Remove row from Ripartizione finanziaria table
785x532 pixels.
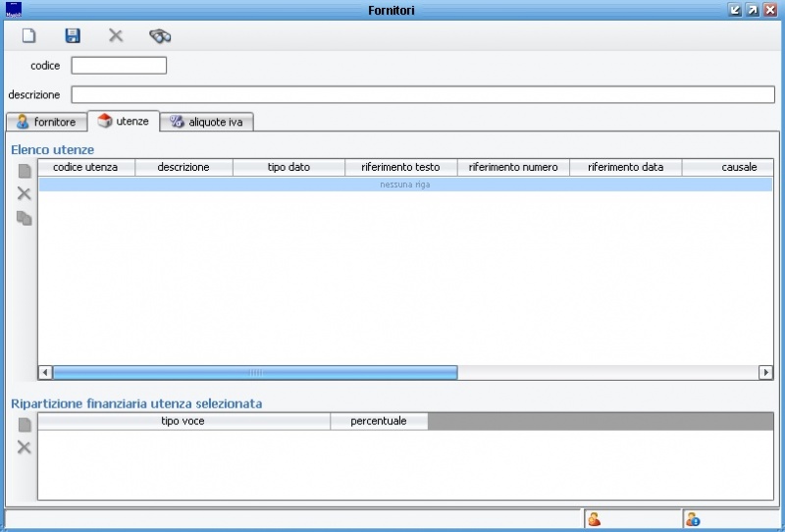(25, 448)
